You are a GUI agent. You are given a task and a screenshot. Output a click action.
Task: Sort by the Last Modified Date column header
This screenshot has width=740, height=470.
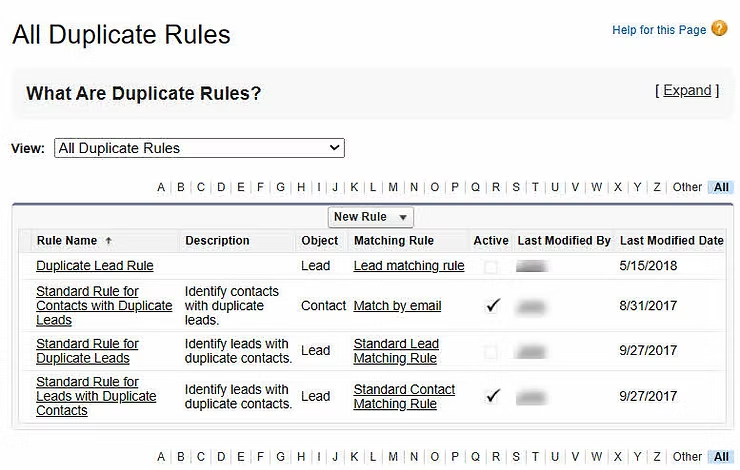pyautogui.click(x=672, y=241)
